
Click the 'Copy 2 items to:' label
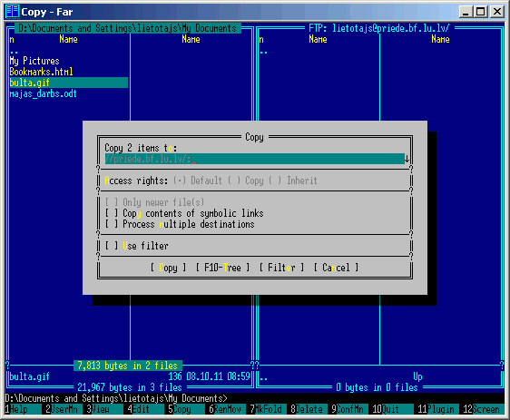tap(141, 148)
